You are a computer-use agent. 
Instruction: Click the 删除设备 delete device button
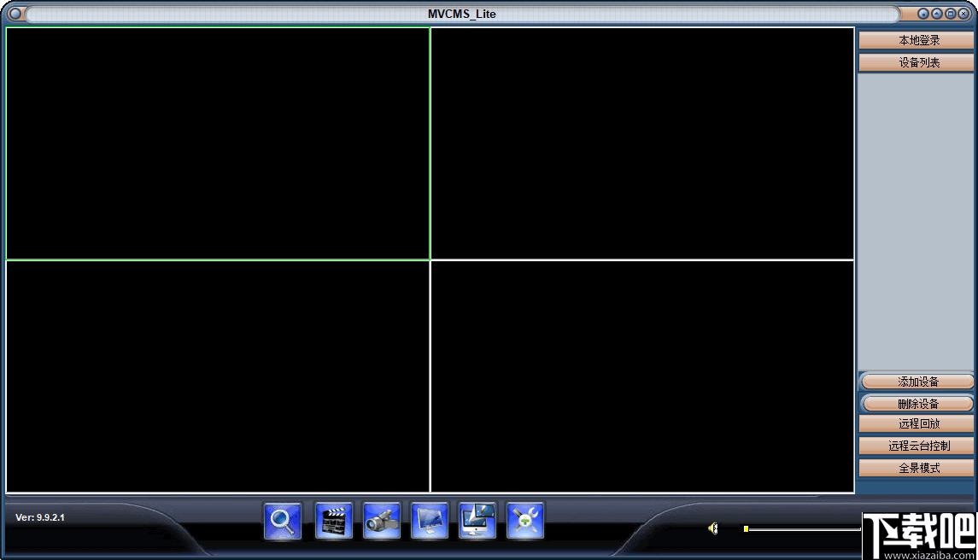coord(917,404)
